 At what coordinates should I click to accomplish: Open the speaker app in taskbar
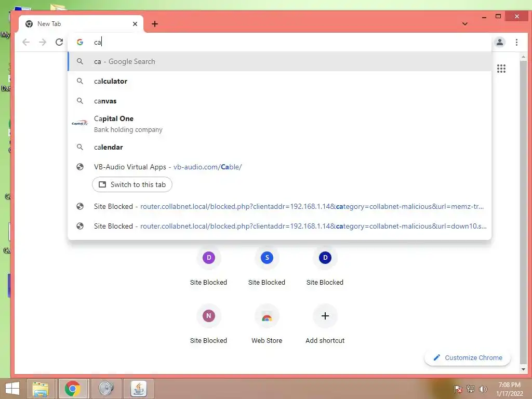(x=106, y=389)
